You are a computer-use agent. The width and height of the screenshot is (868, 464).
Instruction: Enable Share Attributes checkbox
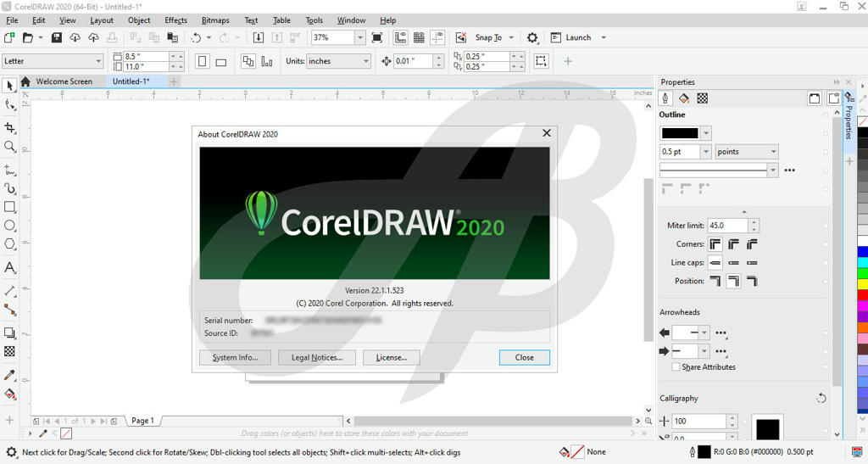point(676,367)
